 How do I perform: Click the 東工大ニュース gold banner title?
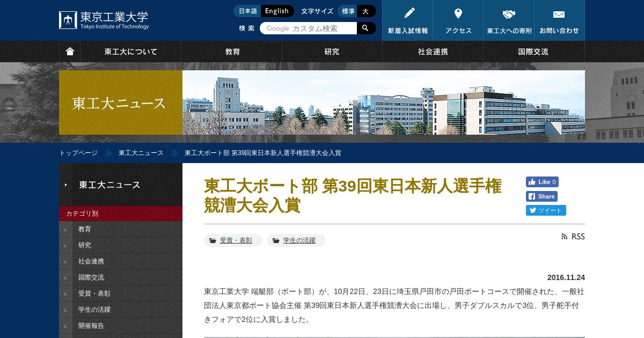[x=121, y=102]
